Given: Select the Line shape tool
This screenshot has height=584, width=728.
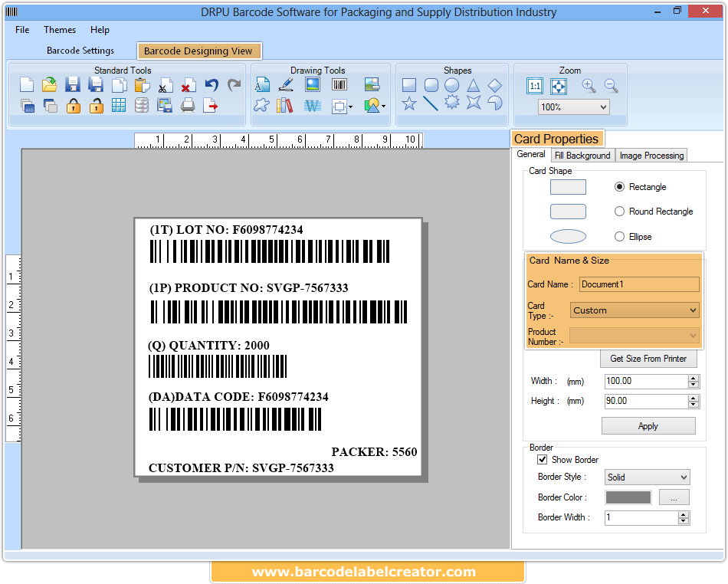Looking at the screenshot, I should (x=431, y=103).
